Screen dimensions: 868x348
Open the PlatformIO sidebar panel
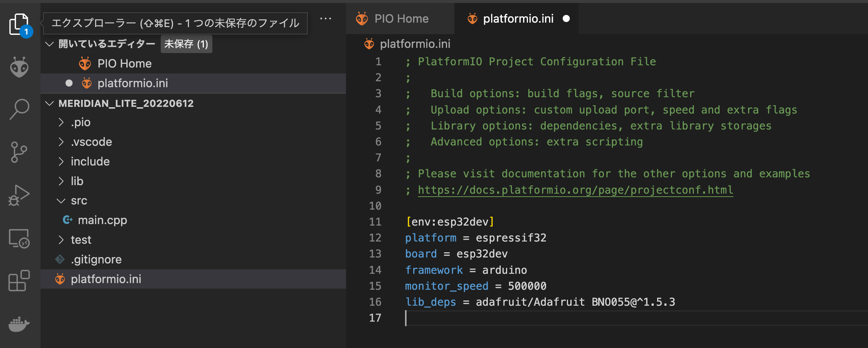coord(19,67)
